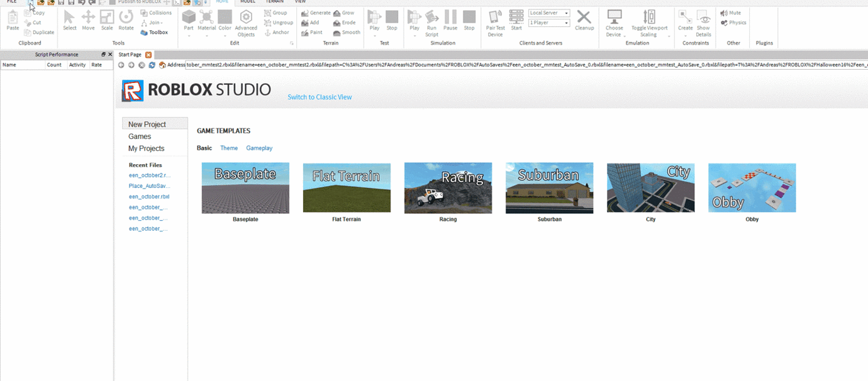Toggle Mute audio
This screenshot has height=381, width=868.
pyautogui.click(x=731, y=13)
